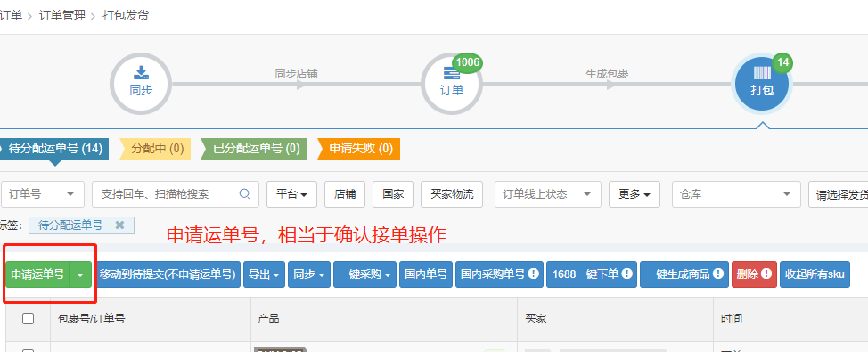Click the 同步店铺 step label
Viewport: 868px width, 352px height.
click(296, 74)
